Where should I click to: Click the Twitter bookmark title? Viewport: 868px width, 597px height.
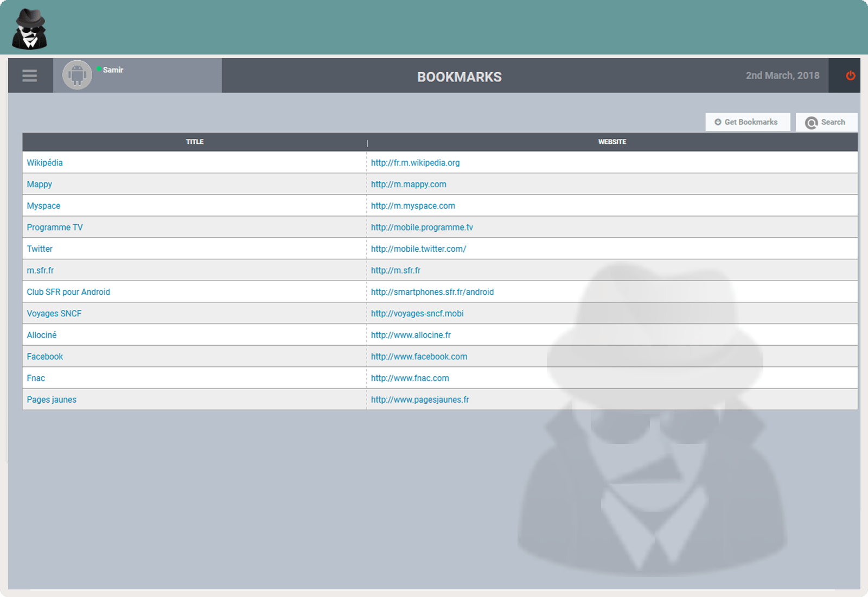40,249
